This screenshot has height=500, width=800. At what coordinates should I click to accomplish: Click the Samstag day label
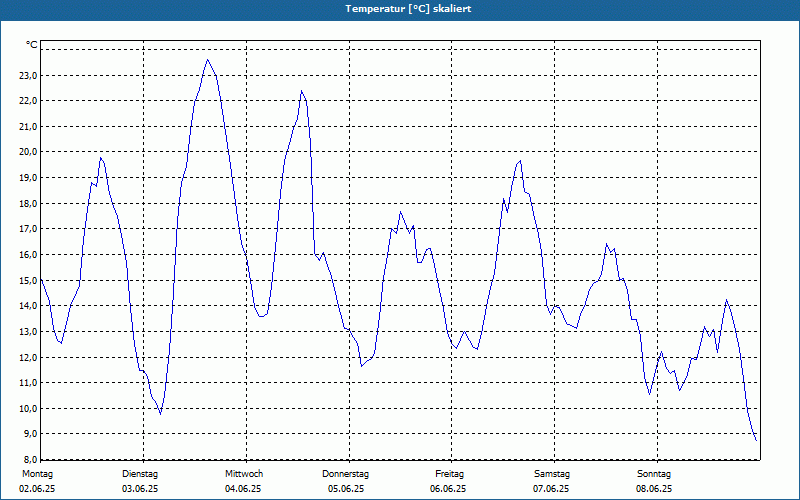pyautogui.click(x=552, y=474)
